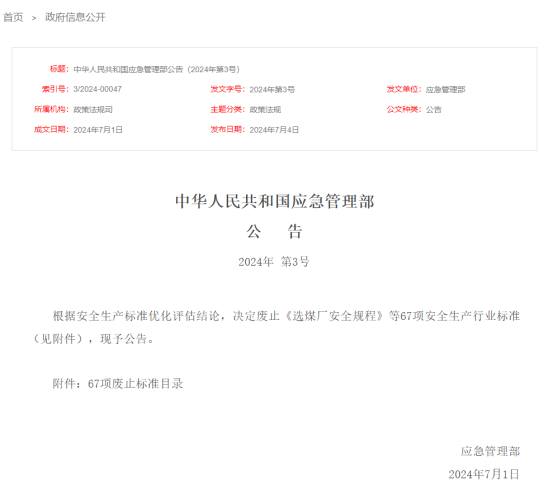Open the 政府信息公开 breadcrumb link
Screen dimensions: 553x490
pos(75,17)
